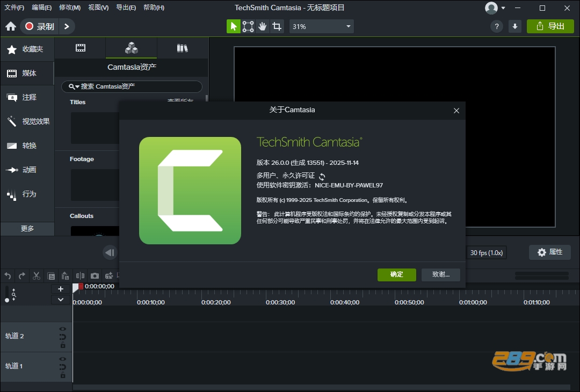Viewport: 580px width, 392px height.
Task: Toggle the lock for 轨道 1
Action: coord(63,375)
